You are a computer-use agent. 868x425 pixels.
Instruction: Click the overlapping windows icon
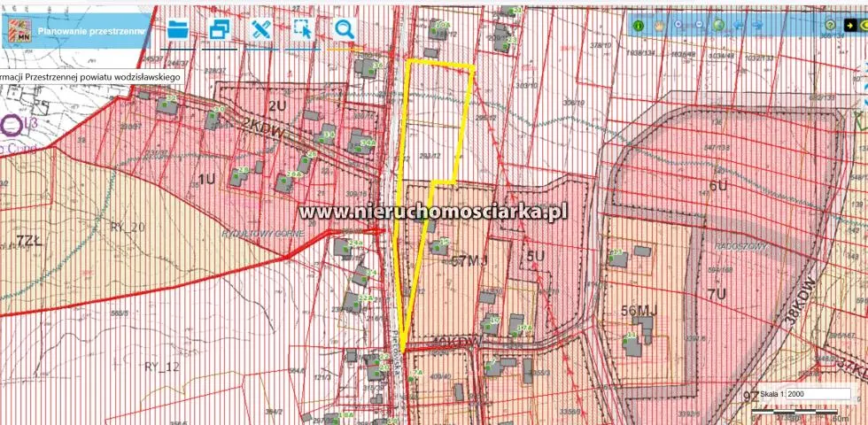[x=219, y=29]
